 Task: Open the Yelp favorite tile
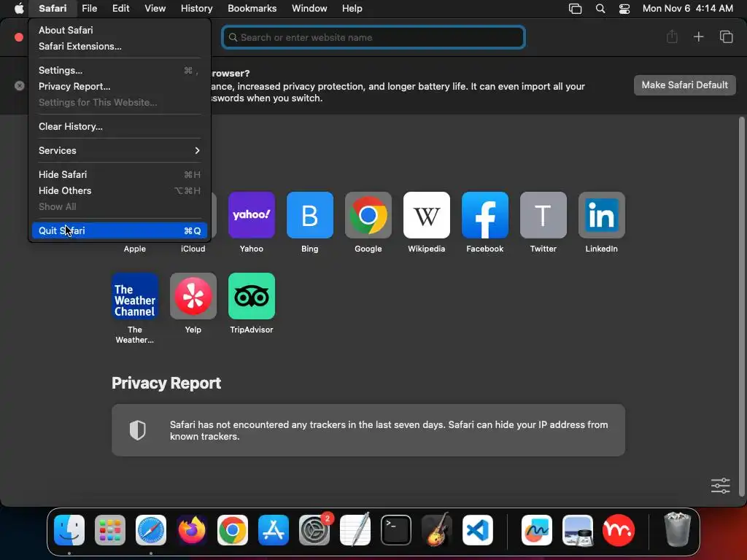tap(193, 296)
